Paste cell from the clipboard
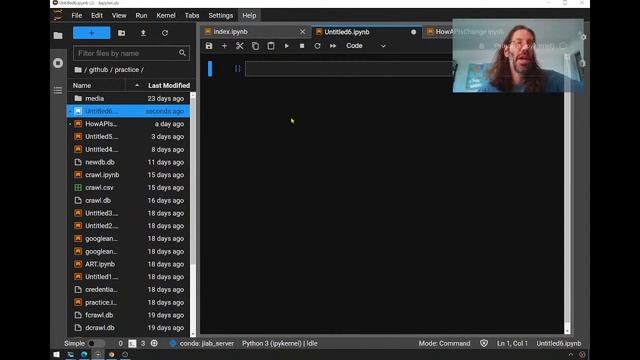The width and height of the screenshot is (640, 360). pos(271,46)
